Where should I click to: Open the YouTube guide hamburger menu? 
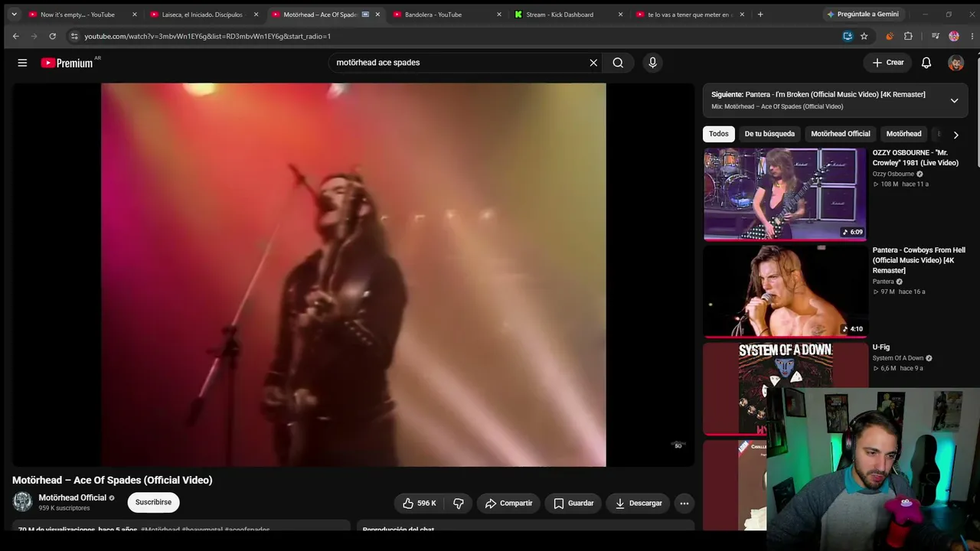click(22, 63)
